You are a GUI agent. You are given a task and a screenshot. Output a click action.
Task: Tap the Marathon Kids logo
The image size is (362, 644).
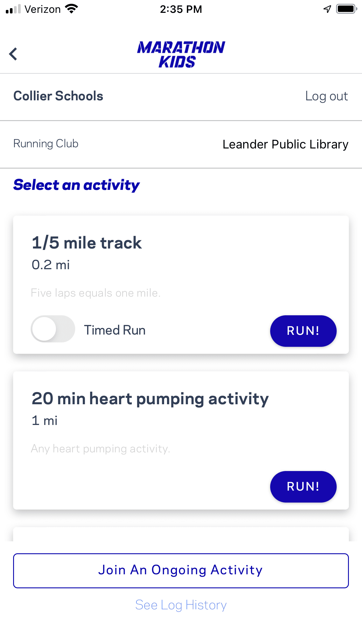181,55
